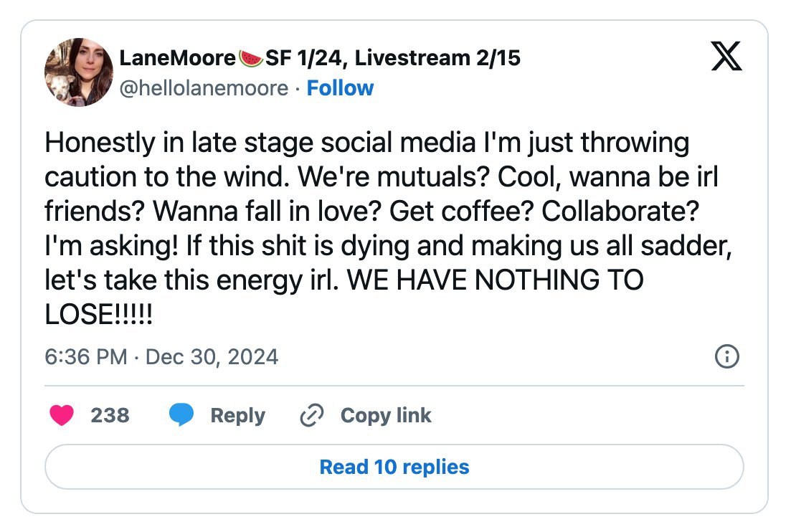The image size is (791, 532).
Task: Click the X logo icon
Action: (x=726, y=56)
